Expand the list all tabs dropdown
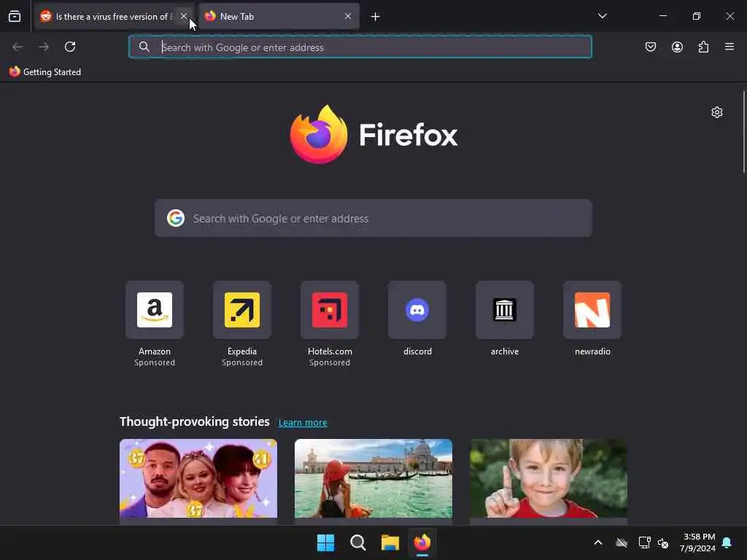Viewport: 747px width, 560px height. pyautogui.click(x=602, y=16)
